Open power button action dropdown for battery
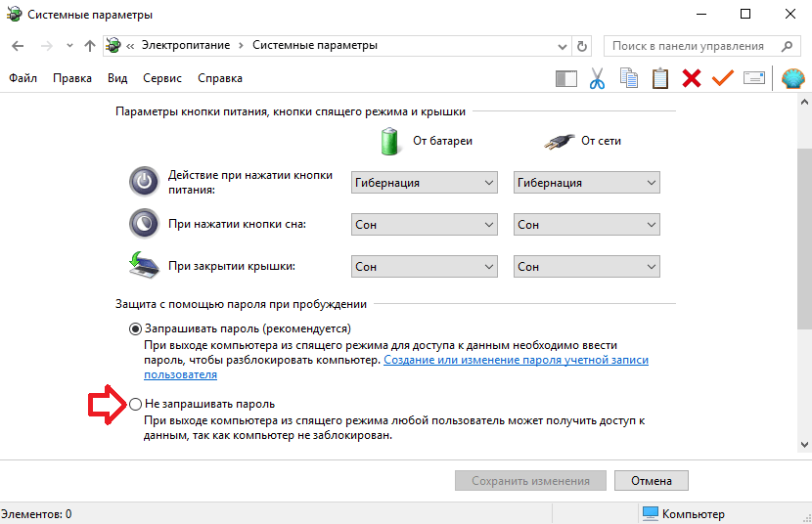This screenshot has width=812, height=524. [425, 183]
